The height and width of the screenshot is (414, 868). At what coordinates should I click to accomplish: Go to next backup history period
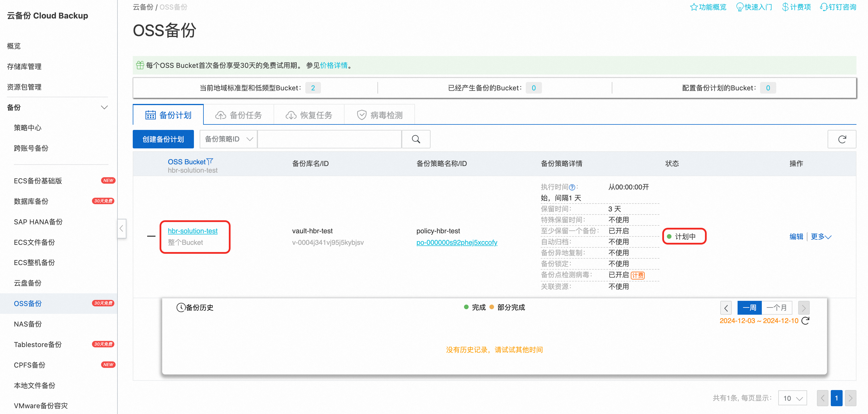coord(803,308)
